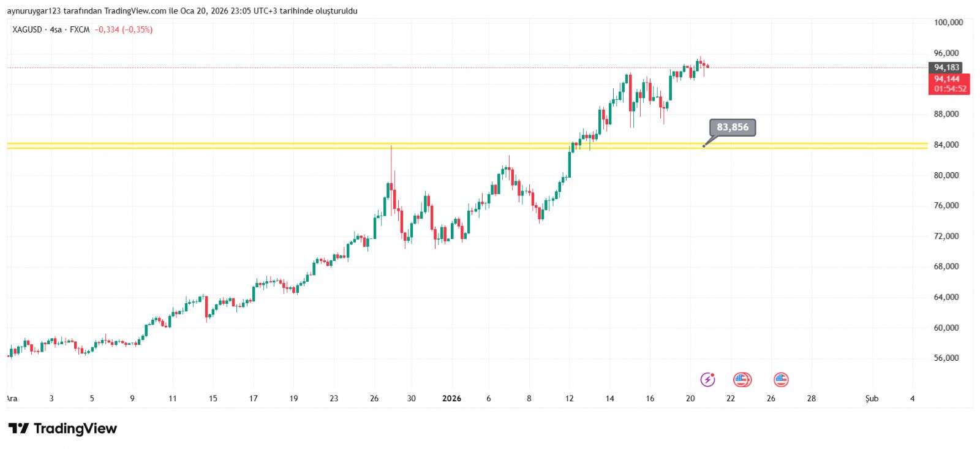
Task: Click the FXCM exchange label
Action: [x=80, y=29]
